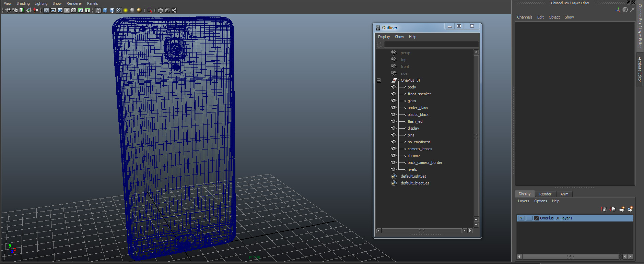Open the Channel Box Edit menu

click(x=540, y=17)
